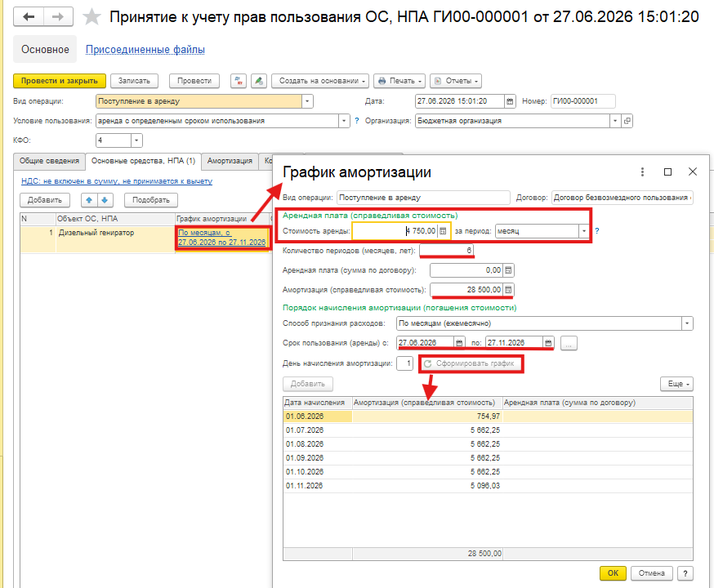Click the Дата начисления column header
714x588 pixels.
(x=318, y=403)
